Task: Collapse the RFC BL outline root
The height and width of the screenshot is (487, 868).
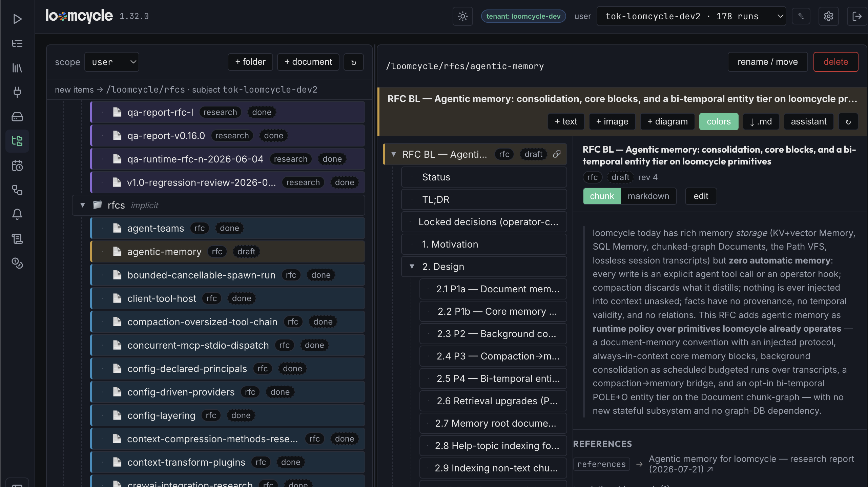Action: click(394, 154)
